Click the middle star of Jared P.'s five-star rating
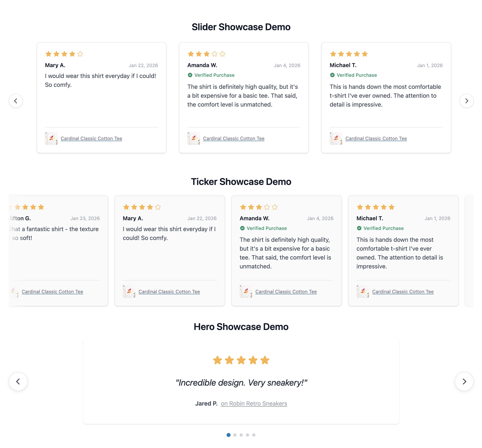 point(241,360)
